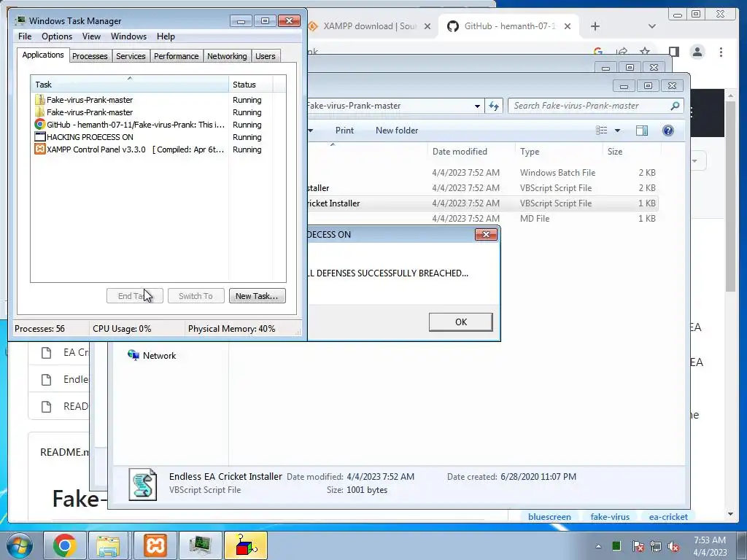Bookmark this page with the star icon

(x=645, y=51)
